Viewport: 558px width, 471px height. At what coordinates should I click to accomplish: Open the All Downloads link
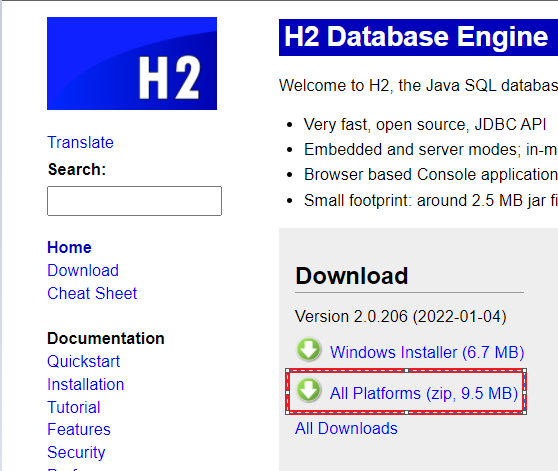click(x=346, y=428)
